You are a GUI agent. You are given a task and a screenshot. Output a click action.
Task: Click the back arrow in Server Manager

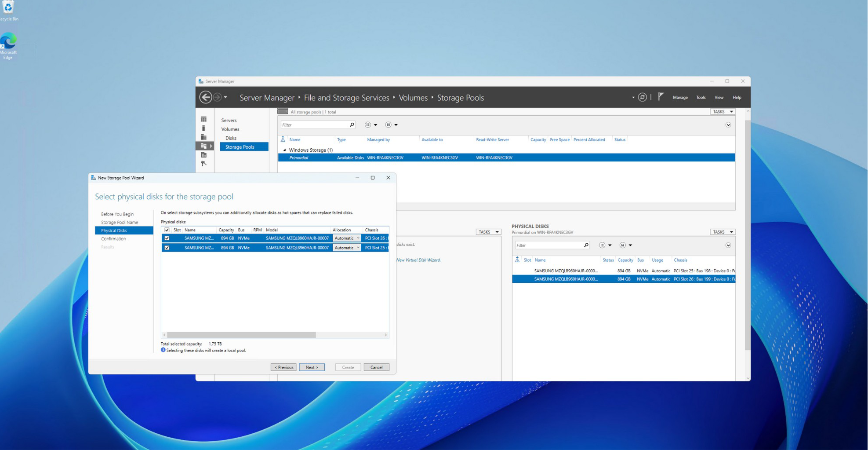point(205,97)
